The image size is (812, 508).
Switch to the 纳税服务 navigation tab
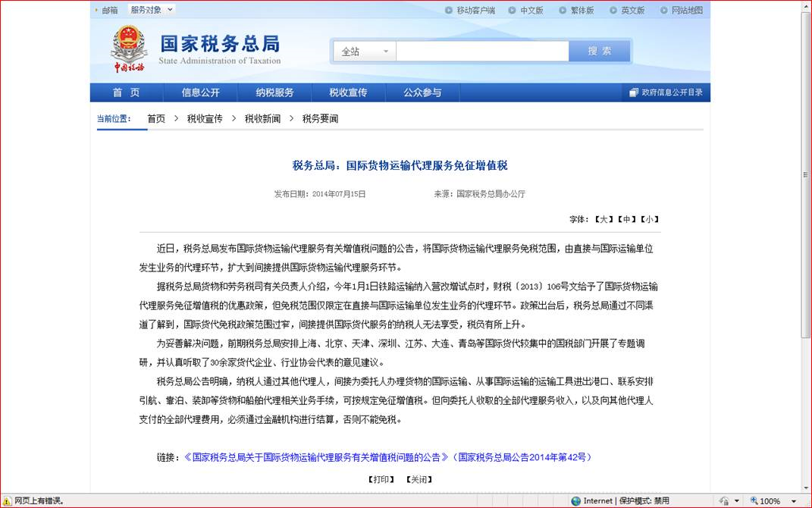[274, 93]
